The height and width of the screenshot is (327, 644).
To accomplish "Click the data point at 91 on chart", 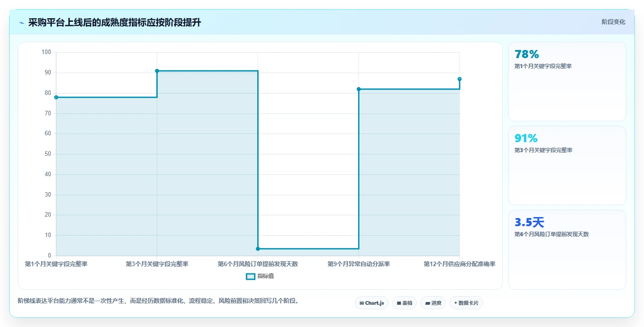I will coord(157,71).
